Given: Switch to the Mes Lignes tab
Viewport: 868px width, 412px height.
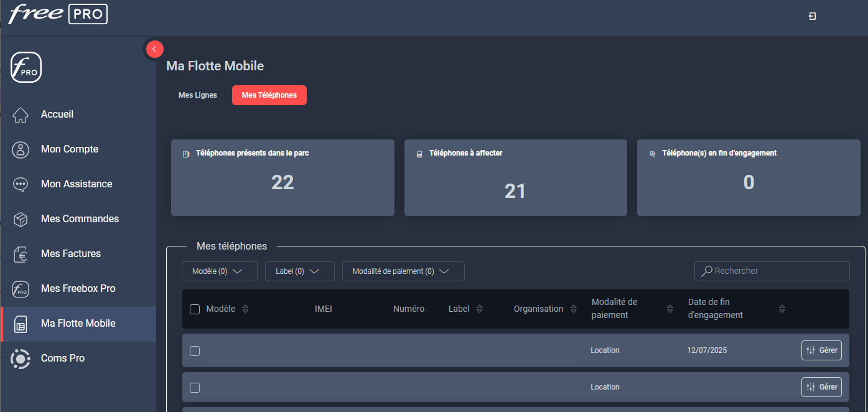Looking at the screenshot, I should (x=198, y=95).
